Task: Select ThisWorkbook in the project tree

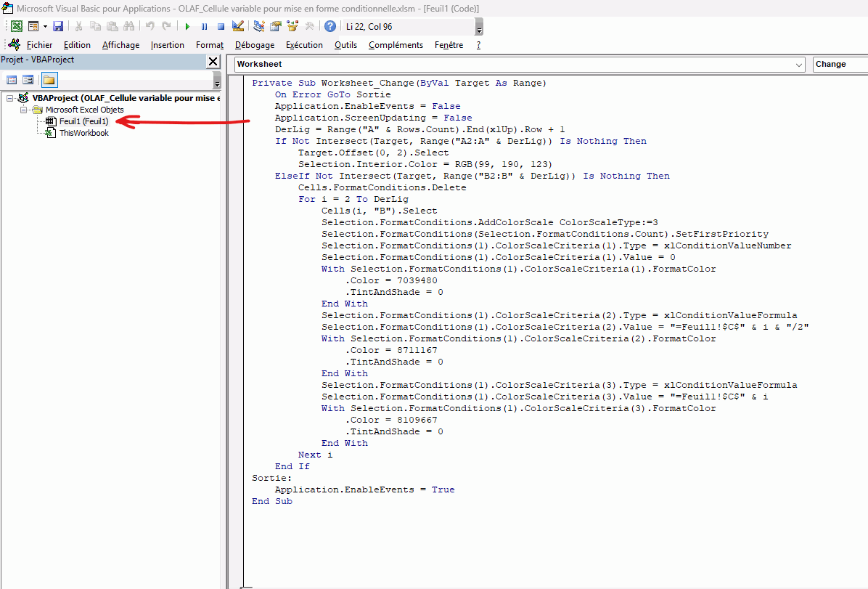Action: (x=83, y=133)
